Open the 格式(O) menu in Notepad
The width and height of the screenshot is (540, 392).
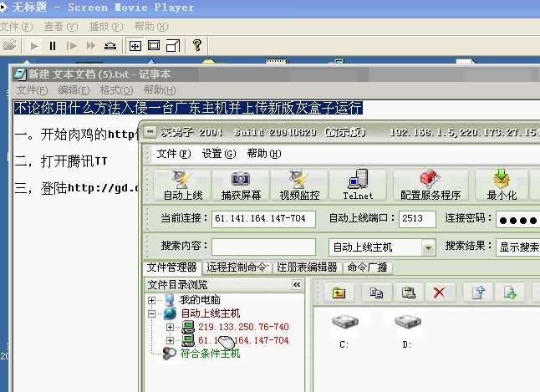tap(116, 90)
